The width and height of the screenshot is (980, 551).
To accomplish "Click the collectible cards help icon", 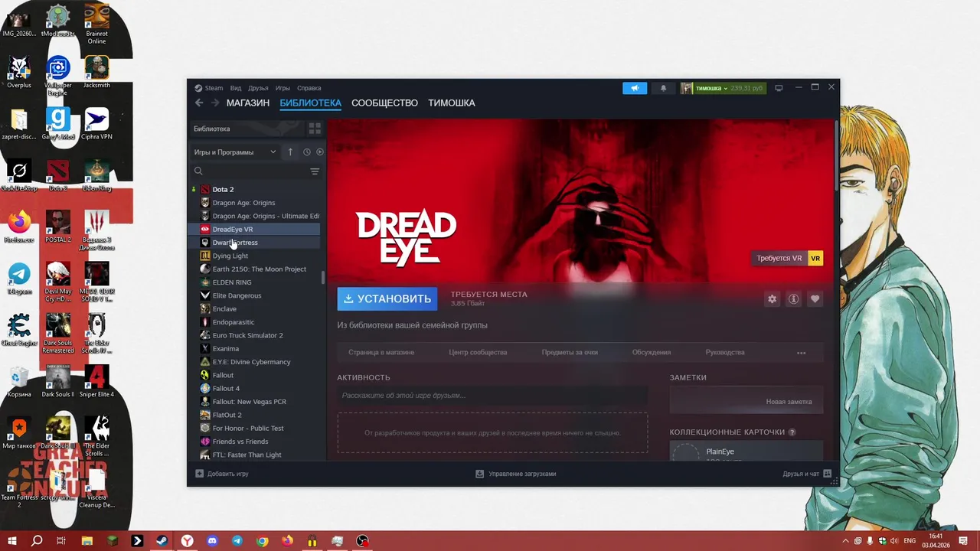I will [x=792, y=432].
